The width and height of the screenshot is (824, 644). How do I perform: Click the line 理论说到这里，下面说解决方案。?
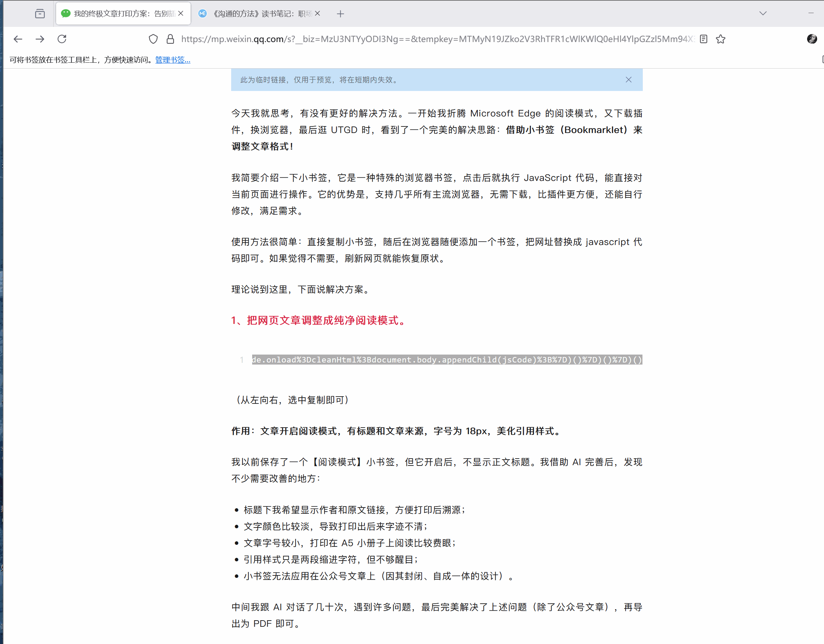point(301,289)
